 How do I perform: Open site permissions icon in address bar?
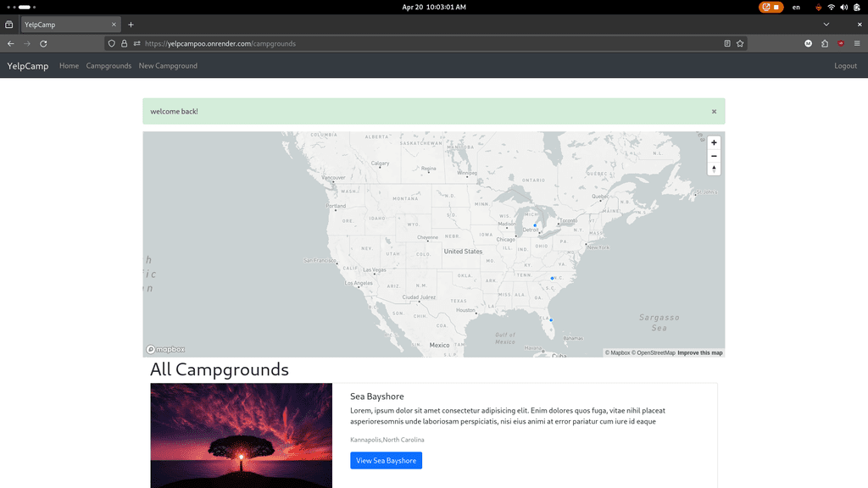(x=136, y=44)
